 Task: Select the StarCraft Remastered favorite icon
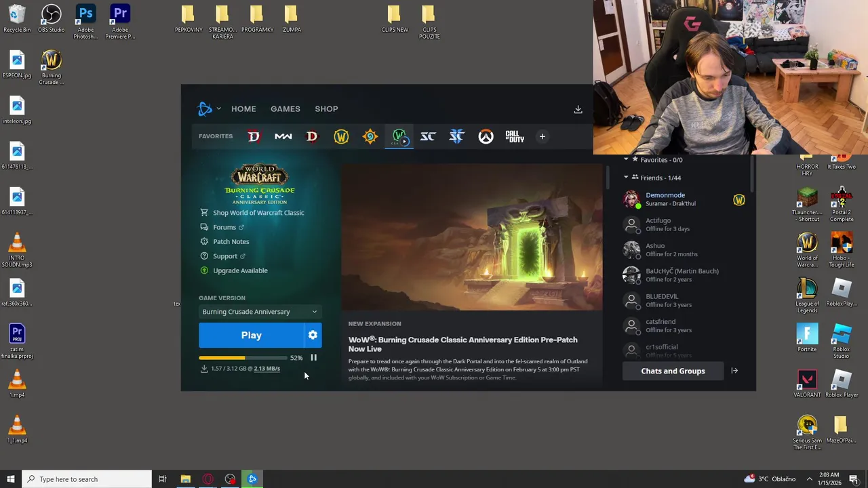click(x=428, y=136)
